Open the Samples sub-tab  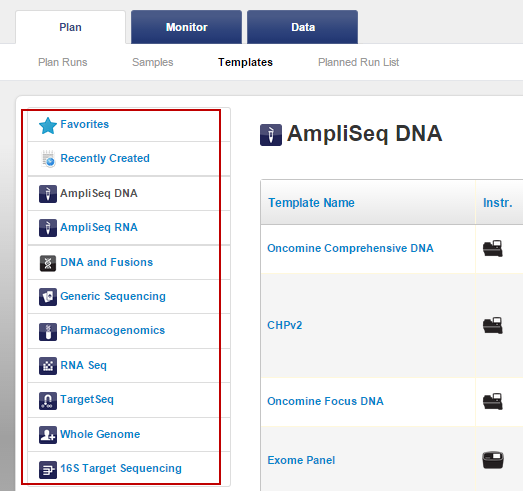(x=153, y=62)
